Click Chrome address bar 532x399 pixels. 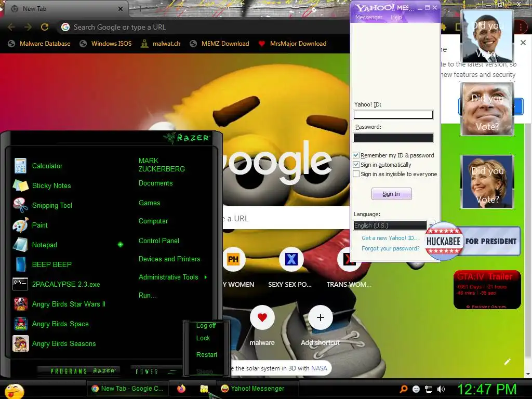204,27
